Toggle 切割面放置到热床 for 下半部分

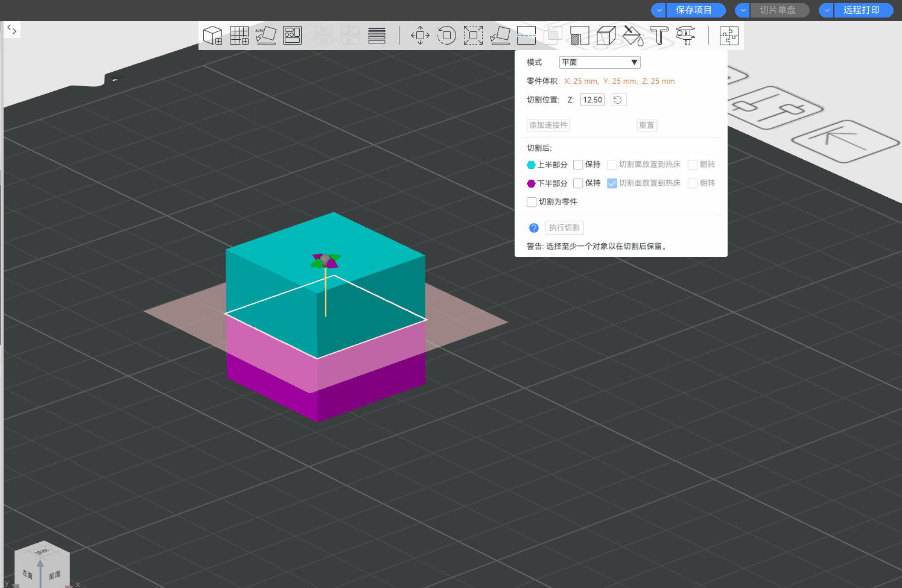(612, 183)
